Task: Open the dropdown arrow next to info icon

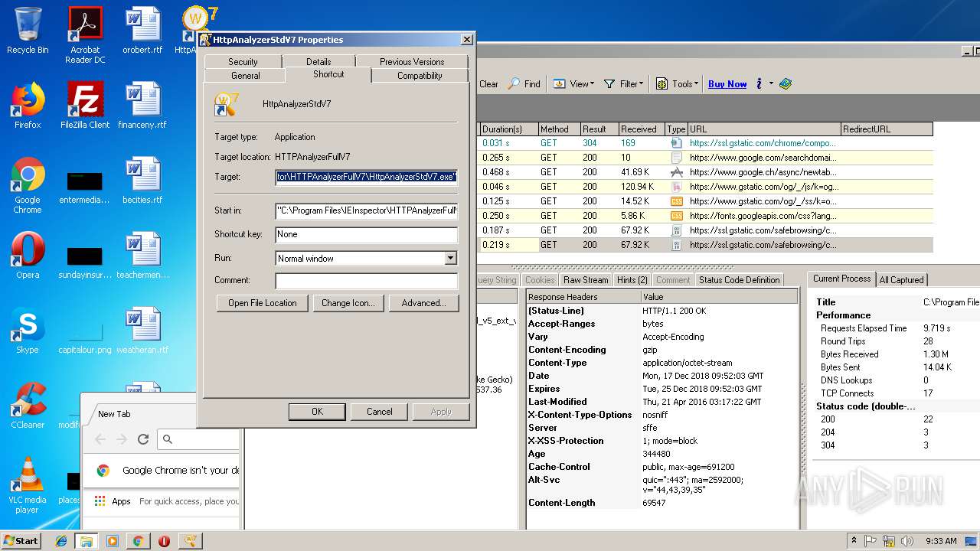Action: [x=771, y=84]
